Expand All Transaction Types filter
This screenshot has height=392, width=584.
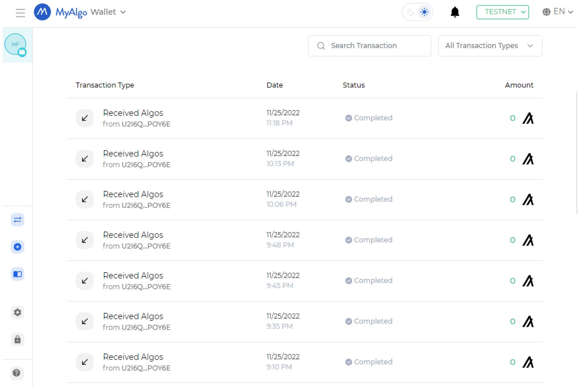[x=490, y=46]
